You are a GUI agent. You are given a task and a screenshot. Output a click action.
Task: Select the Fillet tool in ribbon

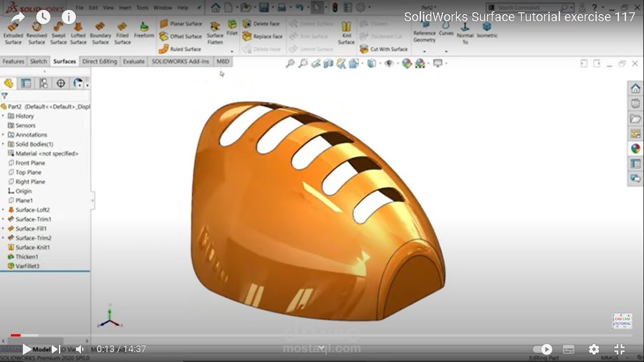(232, 28)
